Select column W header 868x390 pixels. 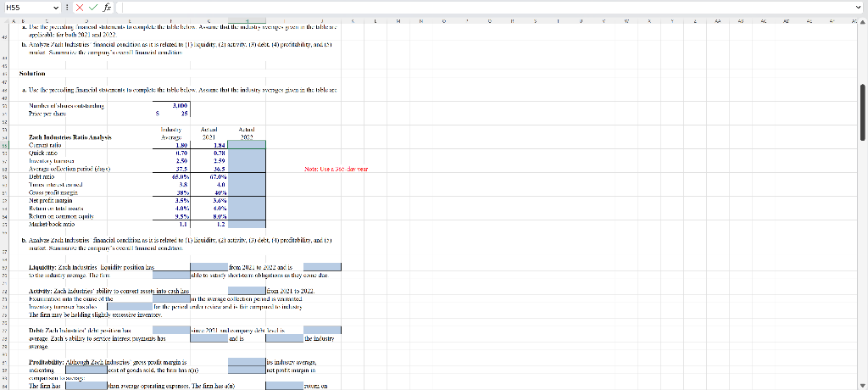point(626,21)
